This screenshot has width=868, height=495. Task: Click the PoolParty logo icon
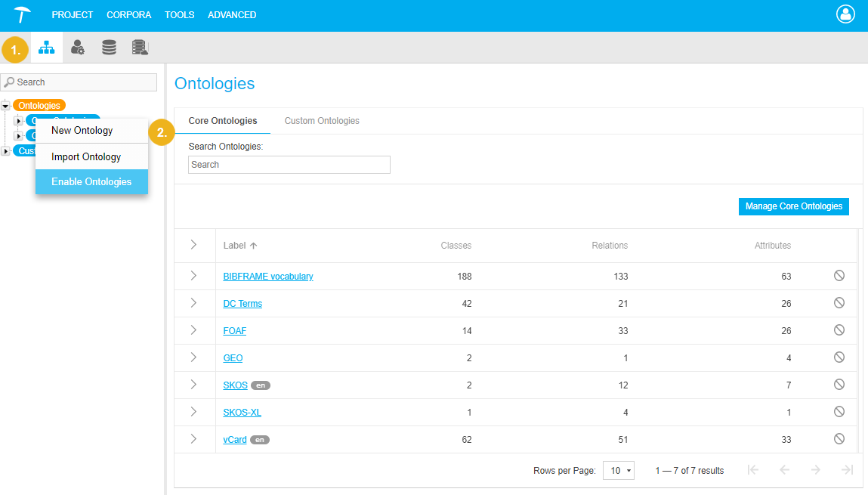23,15
